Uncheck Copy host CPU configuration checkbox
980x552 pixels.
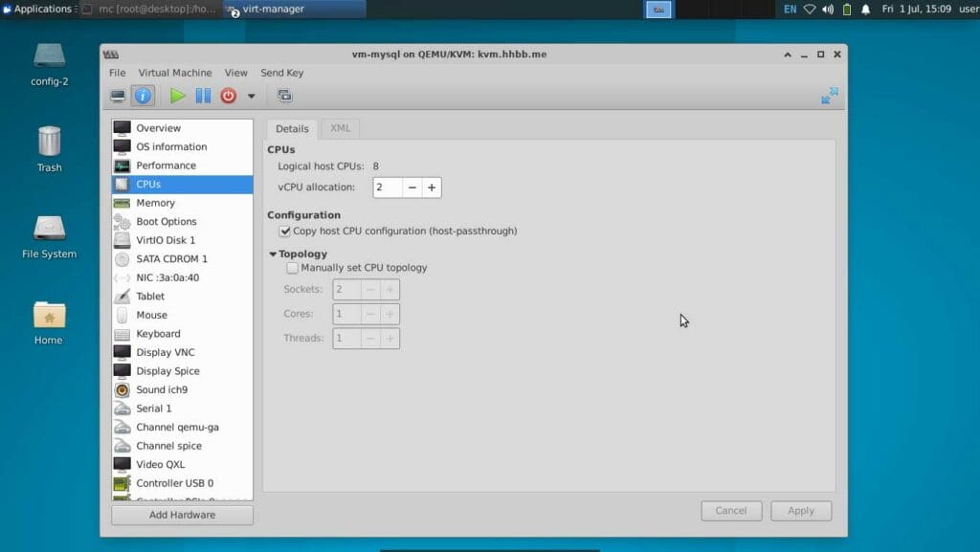point(285,232)
